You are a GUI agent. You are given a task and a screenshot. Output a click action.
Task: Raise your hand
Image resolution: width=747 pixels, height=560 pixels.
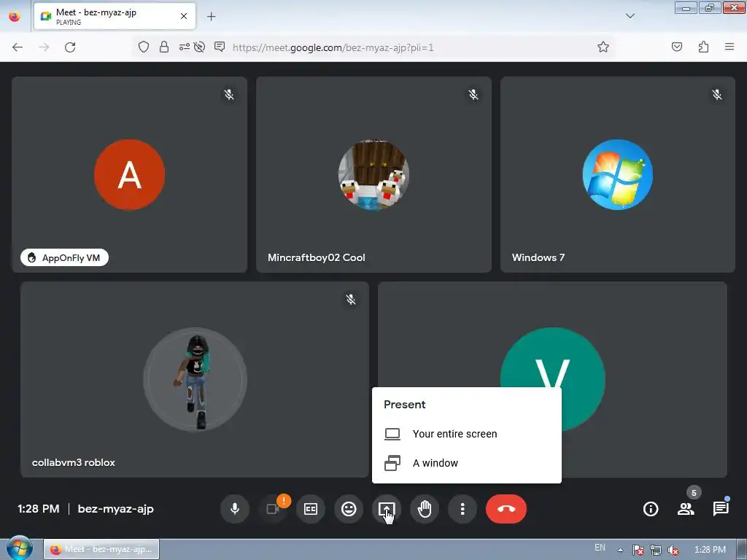click(425, 508)
